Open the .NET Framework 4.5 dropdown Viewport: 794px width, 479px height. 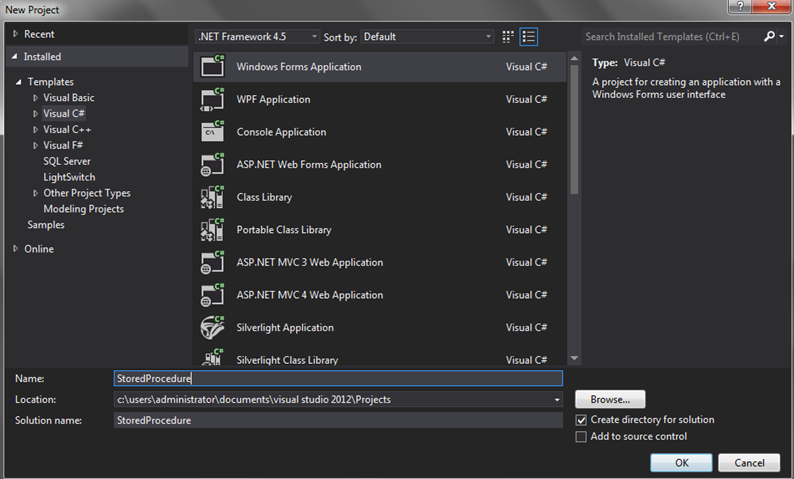[x=258, y=36]
